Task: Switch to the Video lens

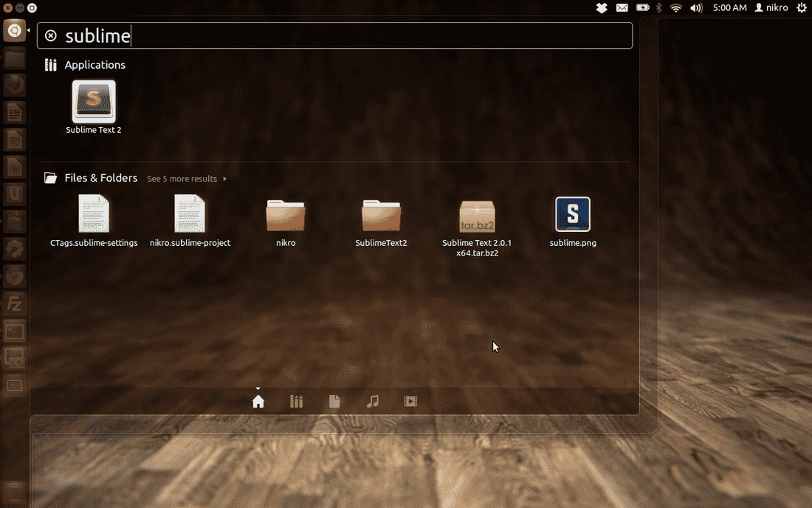Action: coord(410,402)
